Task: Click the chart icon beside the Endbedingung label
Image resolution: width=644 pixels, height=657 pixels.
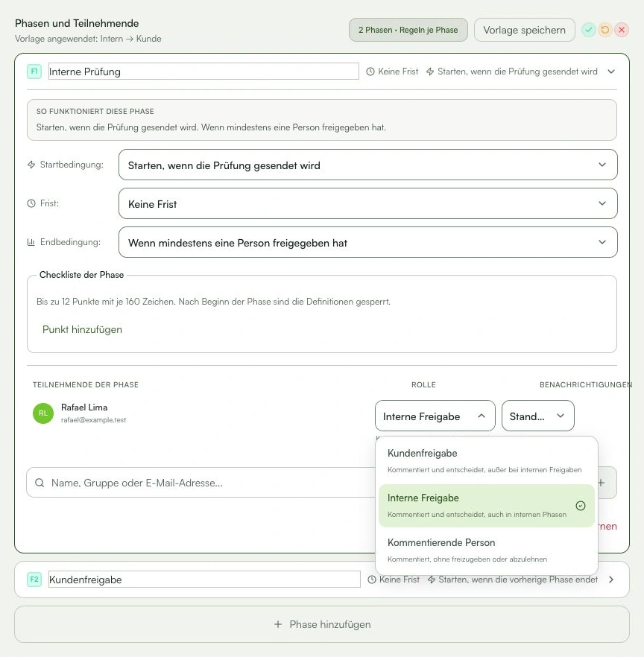Action: 31,242
